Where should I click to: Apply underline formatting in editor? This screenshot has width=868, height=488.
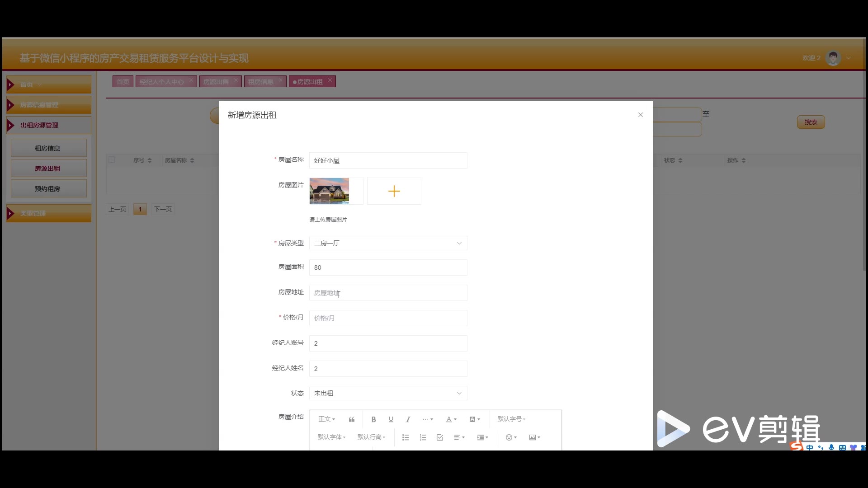(391, 419)
